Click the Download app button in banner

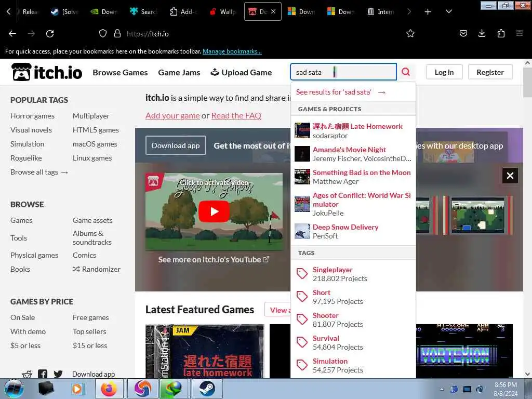pos(176,145)
